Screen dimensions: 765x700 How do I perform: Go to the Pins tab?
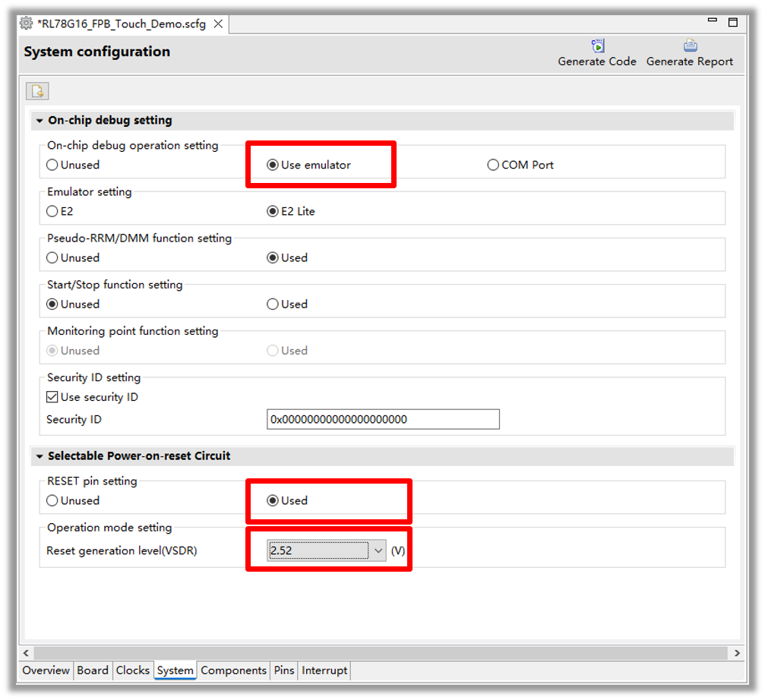[284, 670]
